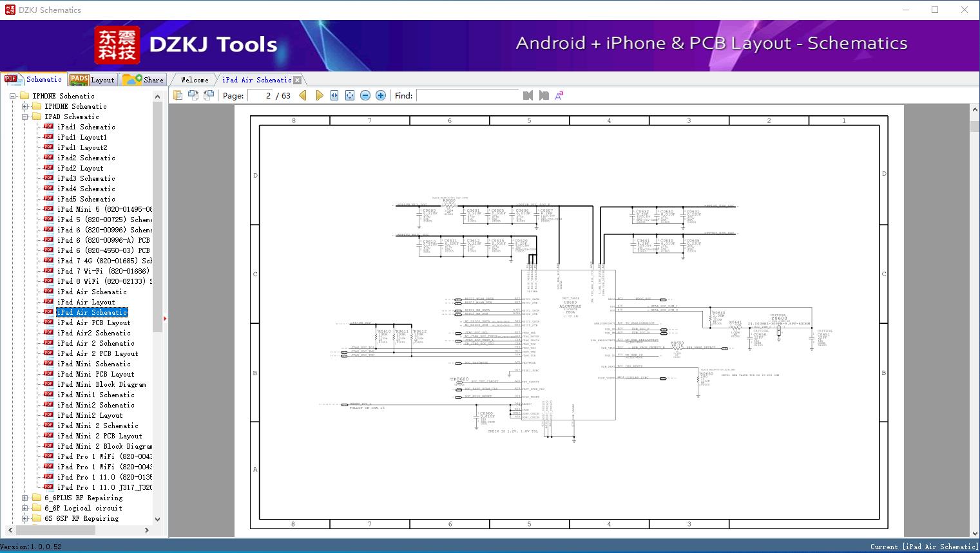Click tree scrollbar down arrow

(x=158, y=519)
